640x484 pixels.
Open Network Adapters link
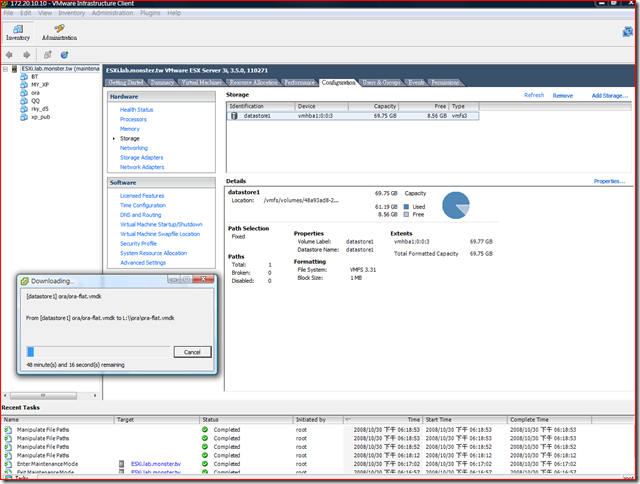tap(142, 167)
